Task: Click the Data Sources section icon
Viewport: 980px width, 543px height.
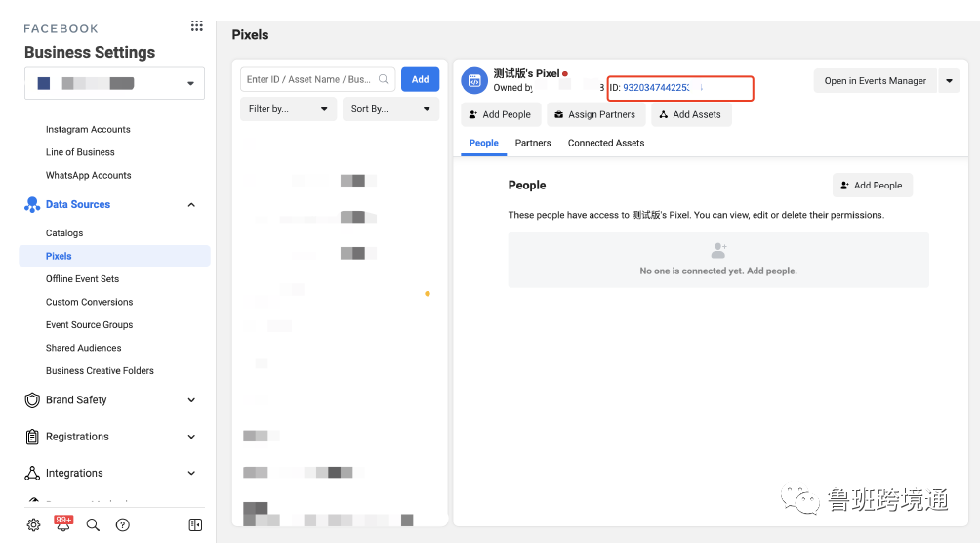Action: (x=32, y=204)
